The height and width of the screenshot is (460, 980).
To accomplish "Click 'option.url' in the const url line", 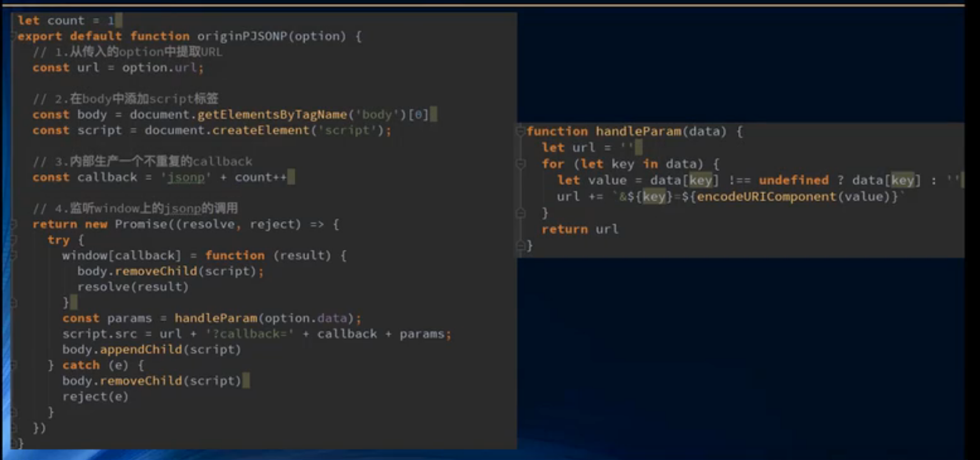I will coord(160,68).
